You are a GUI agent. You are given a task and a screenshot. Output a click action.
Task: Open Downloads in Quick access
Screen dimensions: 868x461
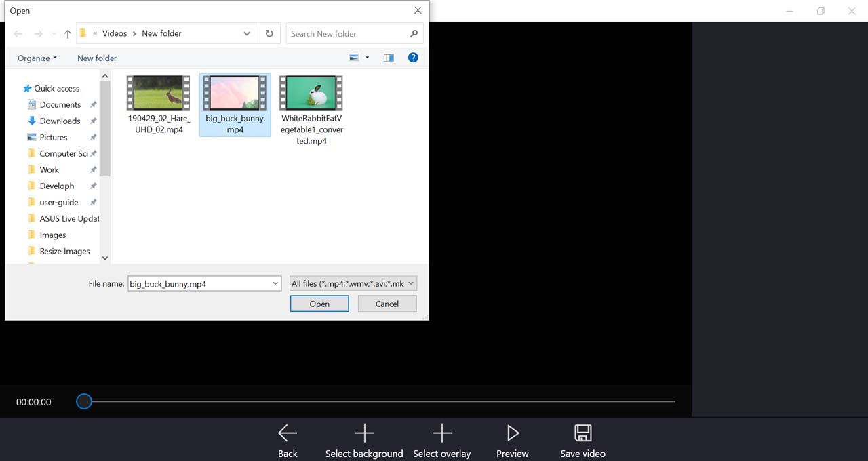tap(60, 121)
